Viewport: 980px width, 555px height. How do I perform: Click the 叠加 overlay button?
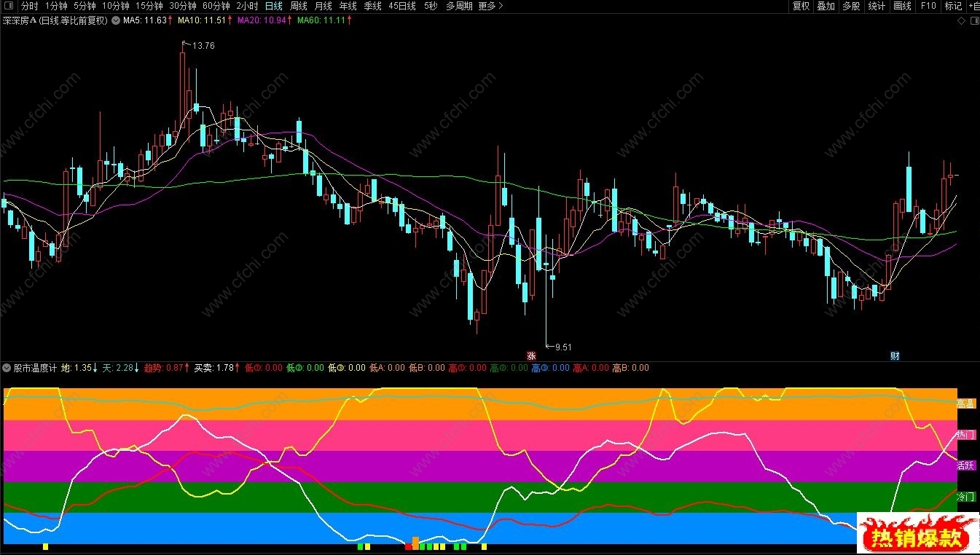(x=826, y=6)
